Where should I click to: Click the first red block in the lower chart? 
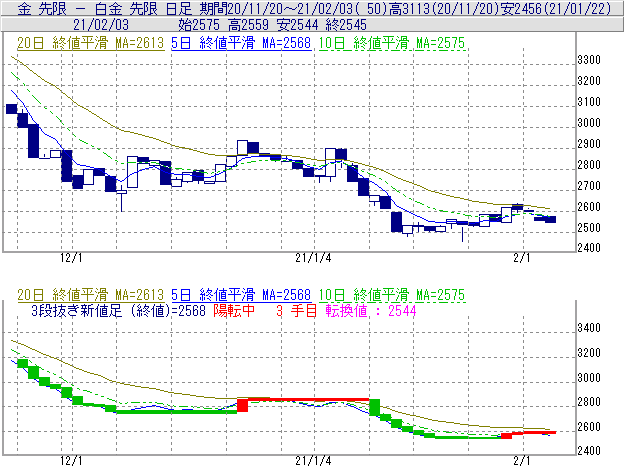(242, 405)
